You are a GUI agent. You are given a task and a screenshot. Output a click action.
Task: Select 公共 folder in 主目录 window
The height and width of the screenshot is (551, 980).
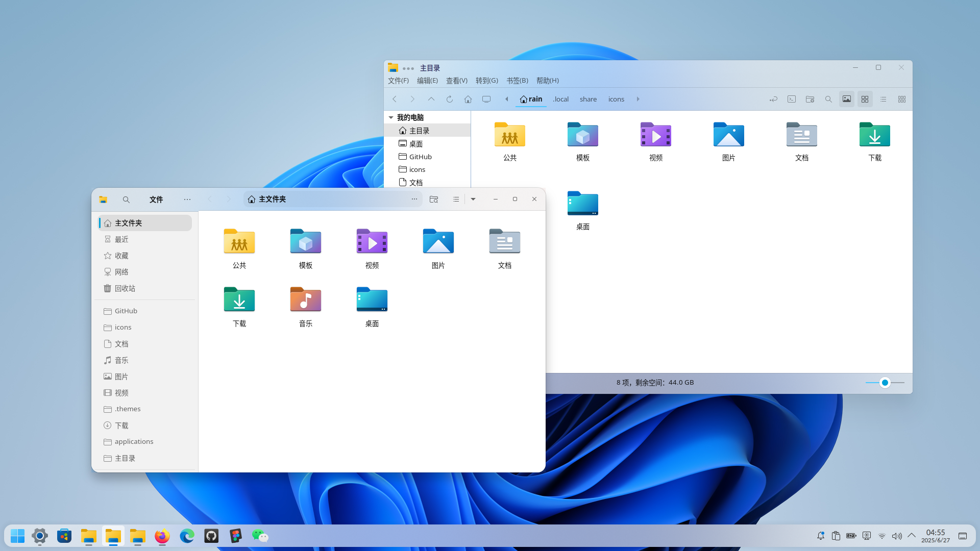click(509, 141)
